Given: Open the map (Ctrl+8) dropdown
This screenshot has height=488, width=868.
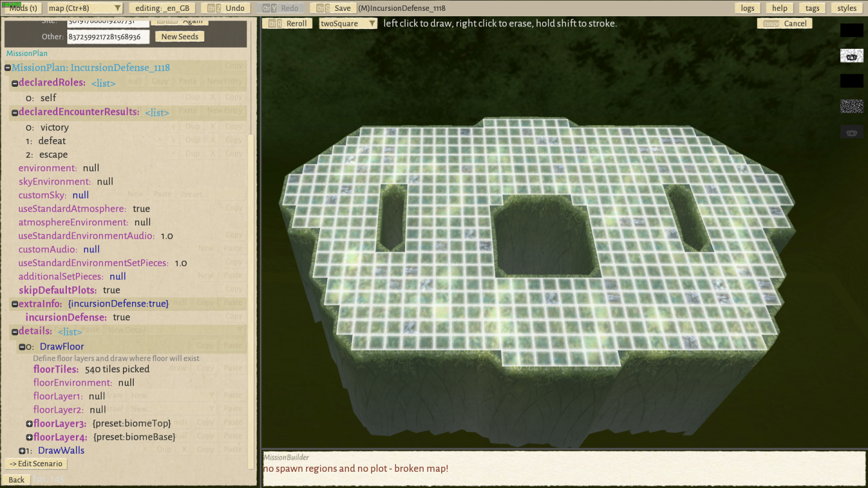Looking at the screenshot, I should click(x=84, y=8).
